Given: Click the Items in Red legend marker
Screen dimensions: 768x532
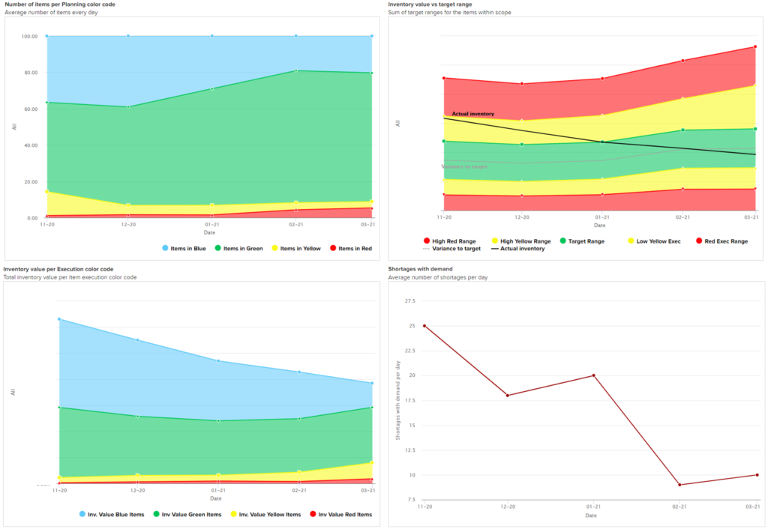Looking at the screenshot, I should coord(332,248).
